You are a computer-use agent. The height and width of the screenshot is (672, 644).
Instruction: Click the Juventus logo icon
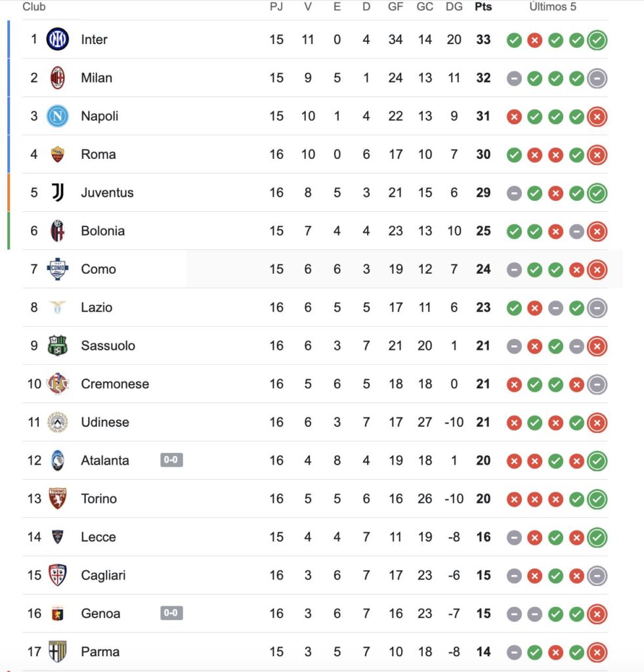[x=58, y=192]
